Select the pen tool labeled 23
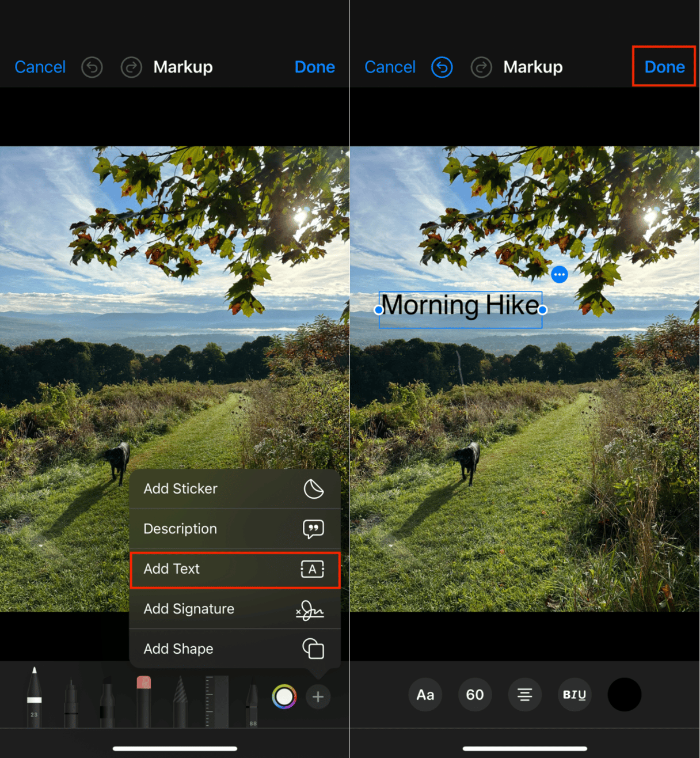This screenshot has height=758, width=700. click(35, 697)
